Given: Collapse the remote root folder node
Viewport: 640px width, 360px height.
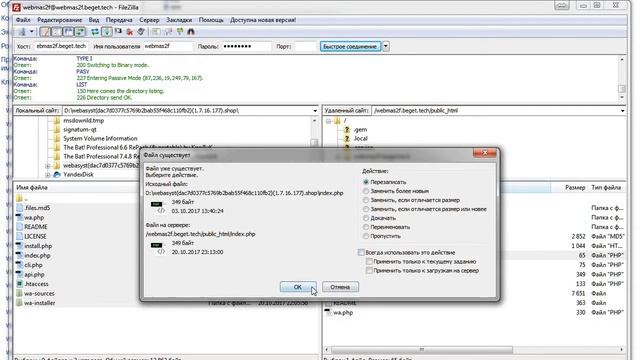Looking at the screenshot, I should (328, 121).
